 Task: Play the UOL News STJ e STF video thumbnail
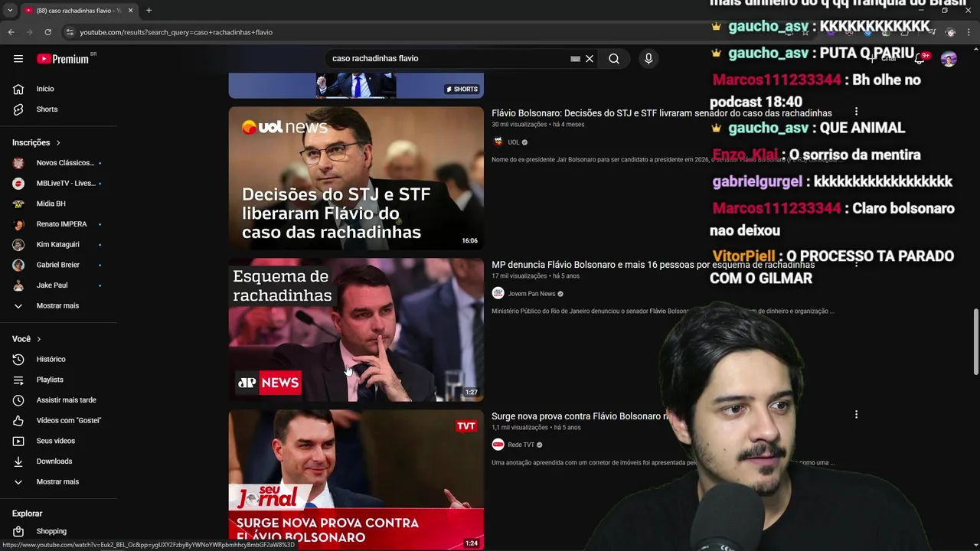pyautogui.click(x=356, y=178)
